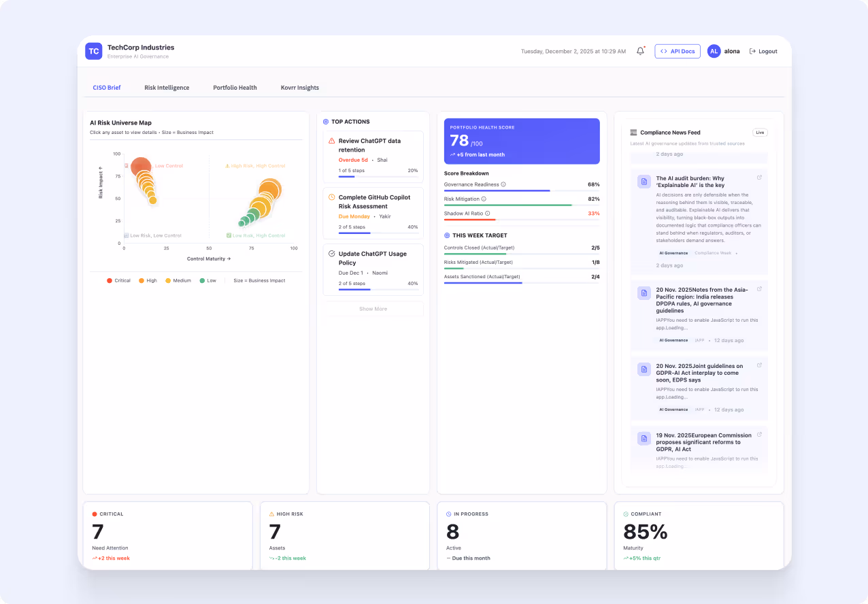Open the Risk Mitigation info icon
The width and height of the screenshot is (868, 604).
pyautogui.click(x=482, y=199)
